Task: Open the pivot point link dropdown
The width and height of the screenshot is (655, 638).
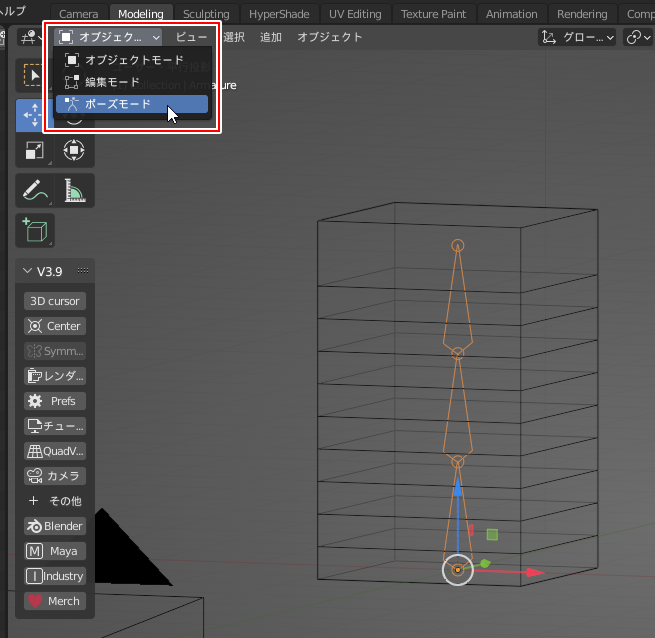Action: (x=638, y=37)
